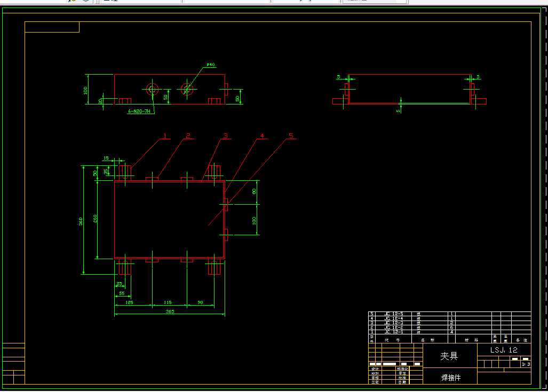Select the 90 horizontal dimension
The width and height of the screenshot is (548, 392).
(200, 302)
